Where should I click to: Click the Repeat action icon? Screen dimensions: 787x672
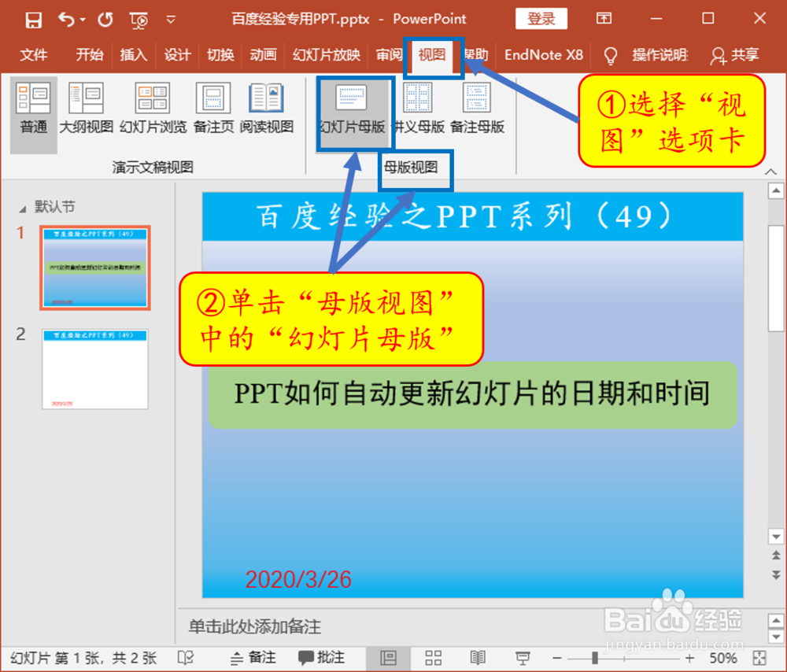tap(105, 20)
